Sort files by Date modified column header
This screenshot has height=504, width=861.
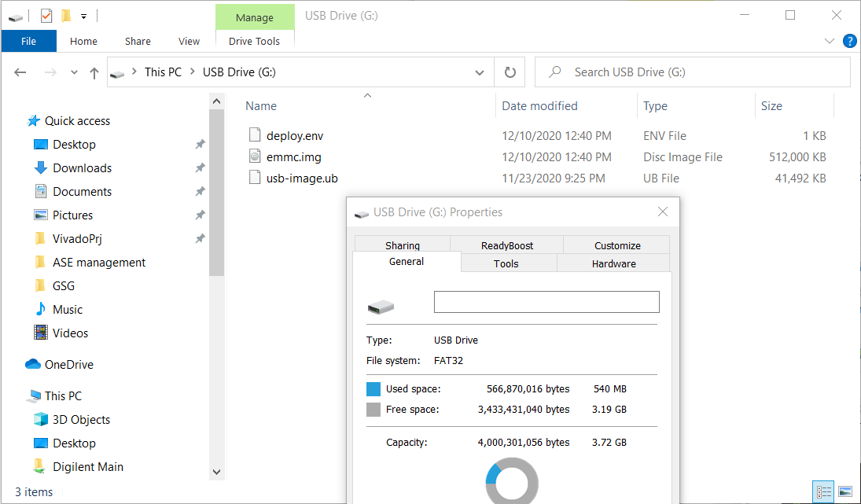539,106
